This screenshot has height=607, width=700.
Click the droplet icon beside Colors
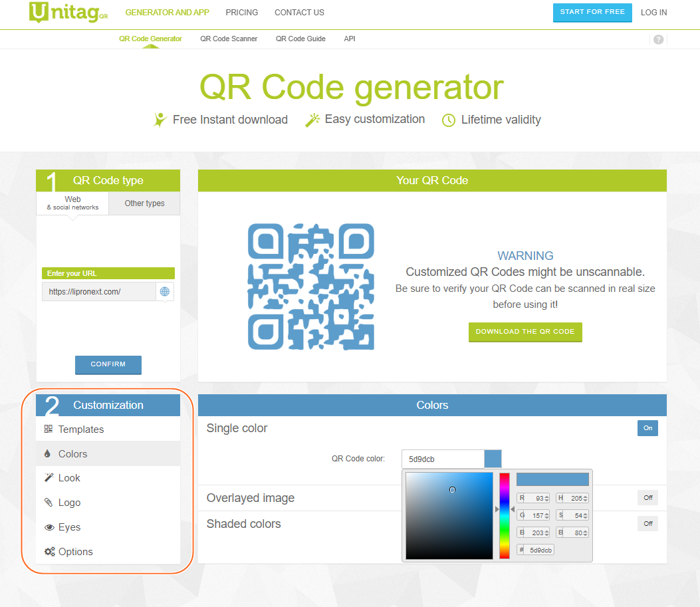coord(47,453)
